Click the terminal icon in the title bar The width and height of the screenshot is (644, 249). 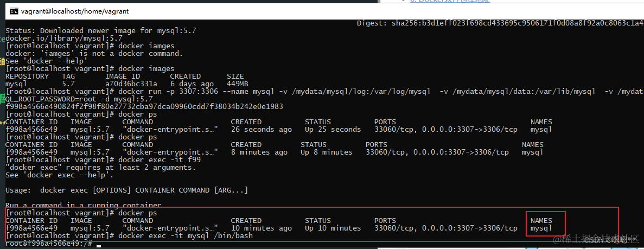pyautogui.click(x=13, y=11)
